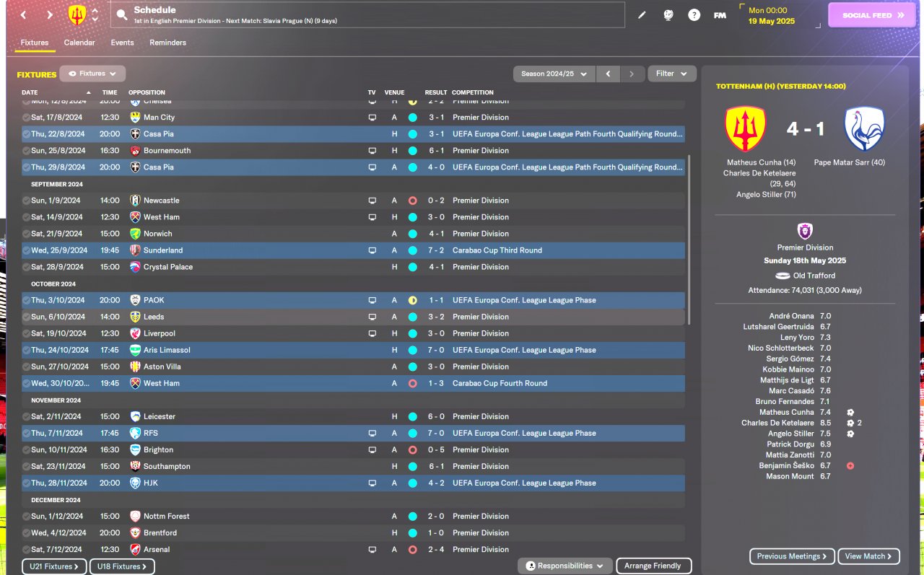Open Charles De Ketelaere in player ratings
The height and width of the screenshot is (575, 924).
[777, 423]
